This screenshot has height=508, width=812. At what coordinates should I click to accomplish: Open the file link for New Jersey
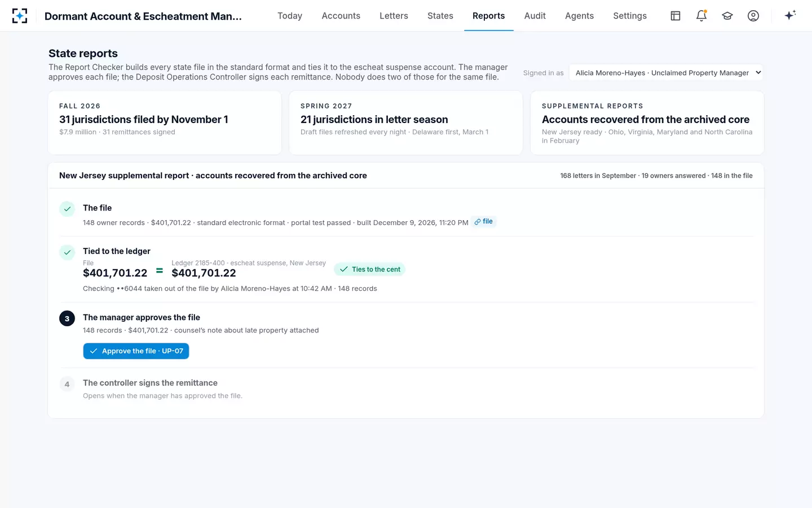484,222
